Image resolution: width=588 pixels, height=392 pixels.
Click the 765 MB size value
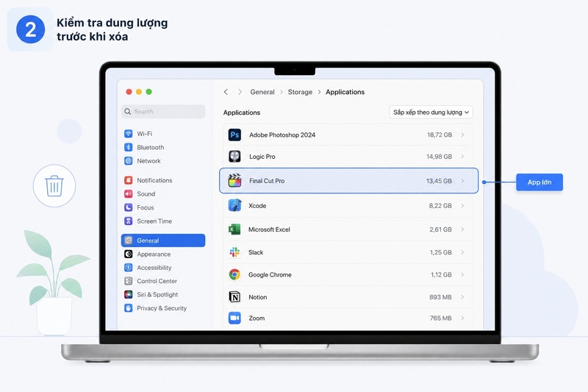click(x=440, y=318)
